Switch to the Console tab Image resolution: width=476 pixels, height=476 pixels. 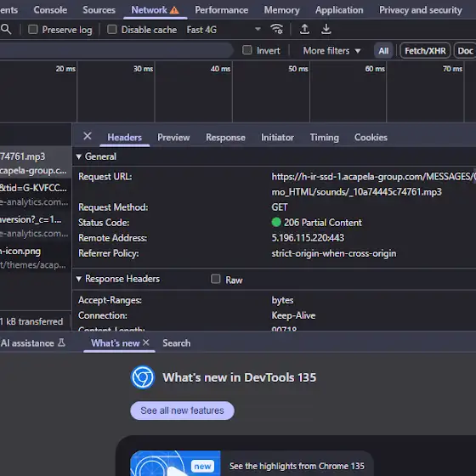click(x=50, y=10)
